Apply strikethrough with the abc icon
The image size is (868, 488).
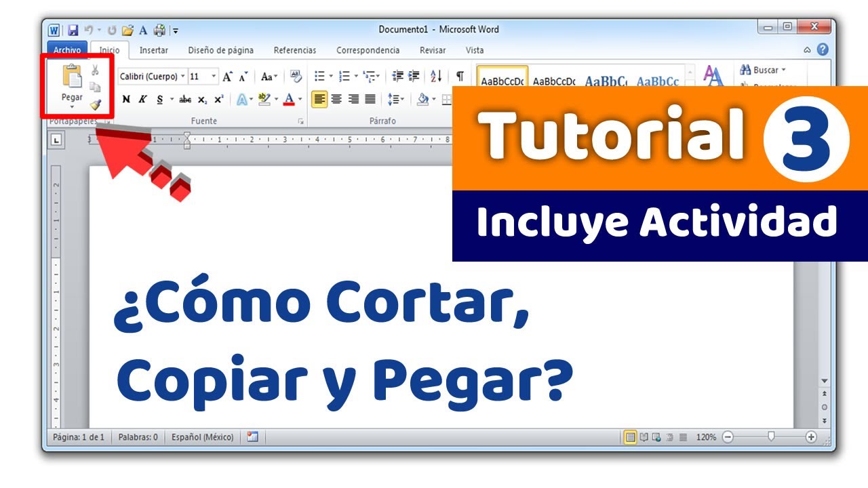pos(184,99)
